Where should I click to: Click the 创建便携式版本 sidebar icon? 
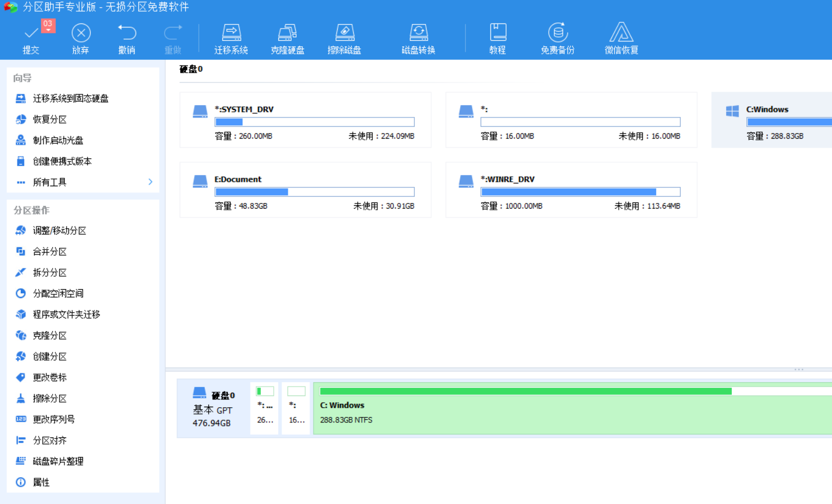(x=21, y=161)
